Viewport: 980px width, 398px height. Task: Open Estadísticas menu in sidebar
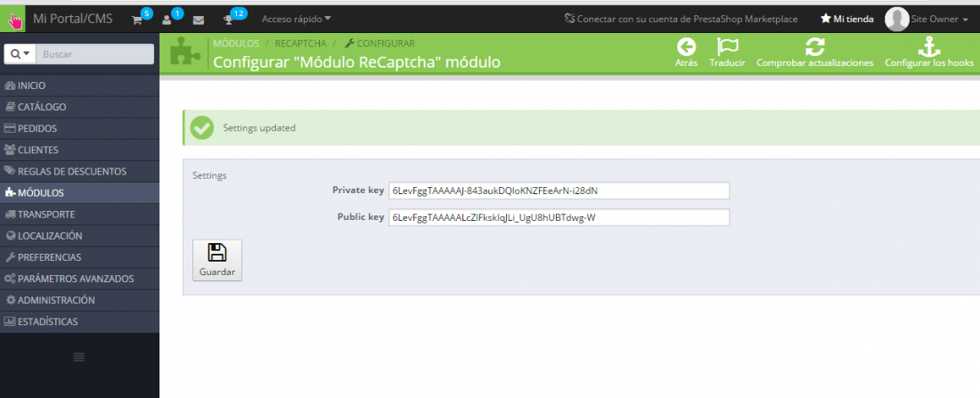[79, 321]
